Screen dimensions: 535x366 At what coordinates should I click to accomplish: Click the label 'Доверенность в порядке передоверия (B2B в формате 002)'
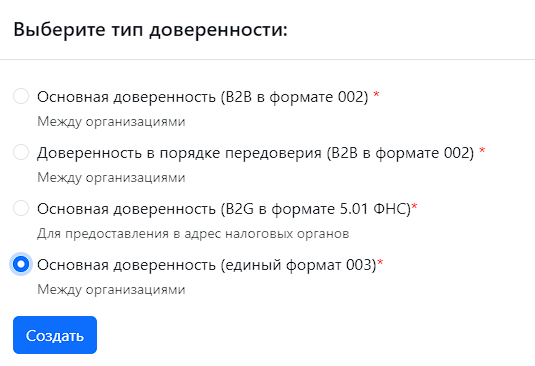pyautogui.click(x=256, y=153)
